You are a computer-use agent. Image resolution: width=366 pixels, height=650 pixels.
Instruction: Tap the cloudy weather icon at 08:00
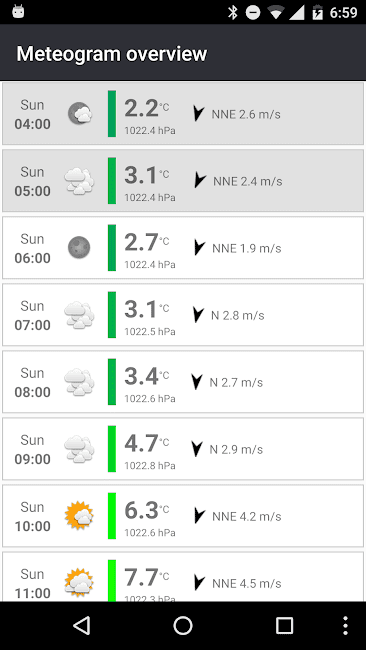(79, 382)
